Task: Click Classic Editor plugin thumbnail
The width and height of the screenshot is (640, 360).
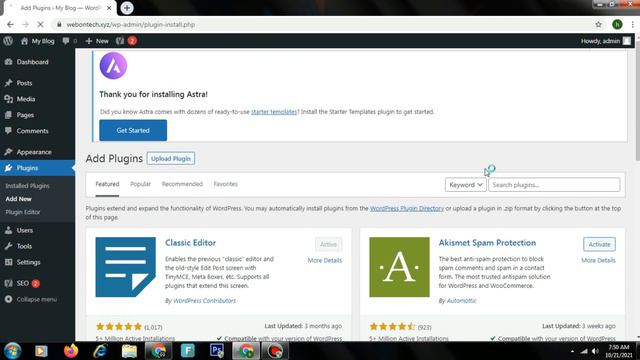Action: [126, 267]
